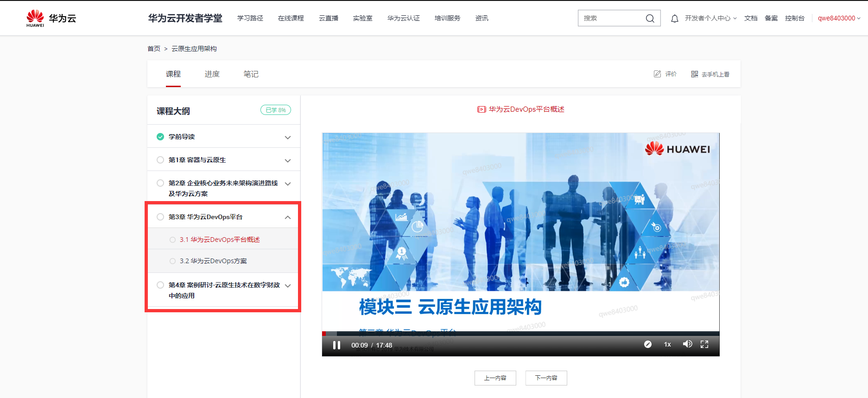Switch to the 进度 tab
The image size is (868, 398).
point(212,74)
